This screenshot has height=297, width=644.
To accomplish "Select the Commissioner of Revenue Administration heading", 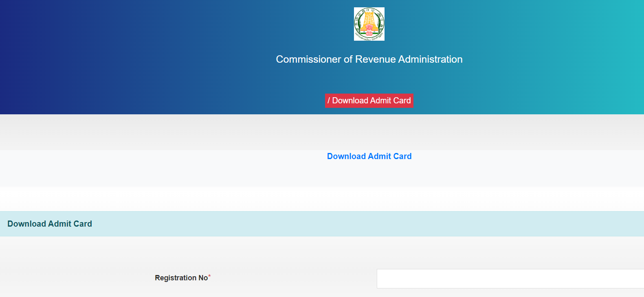I will coord(369,59).
